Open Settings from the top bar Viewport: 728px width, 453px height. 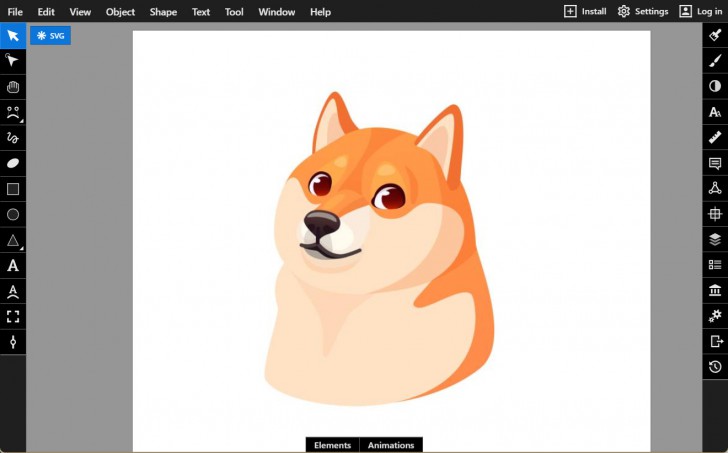pos(643,11)
